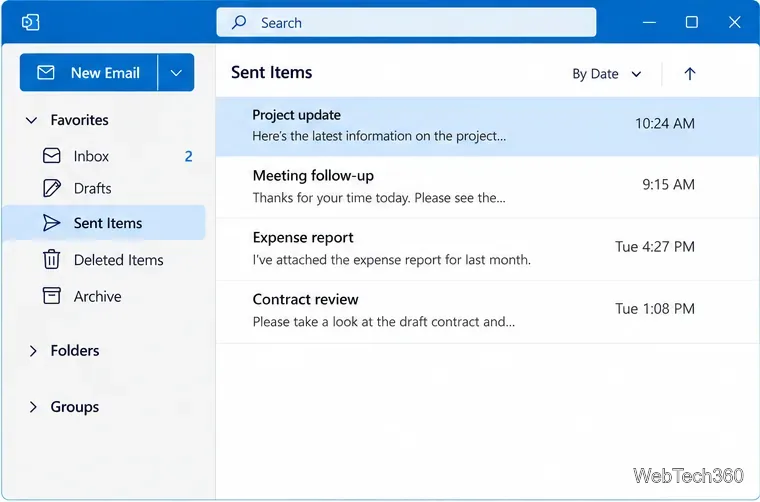Click the preview 'Please take a look at'
Image resolution: width=760 pixels, height=502 pixels.
click(x=383, y=322)
